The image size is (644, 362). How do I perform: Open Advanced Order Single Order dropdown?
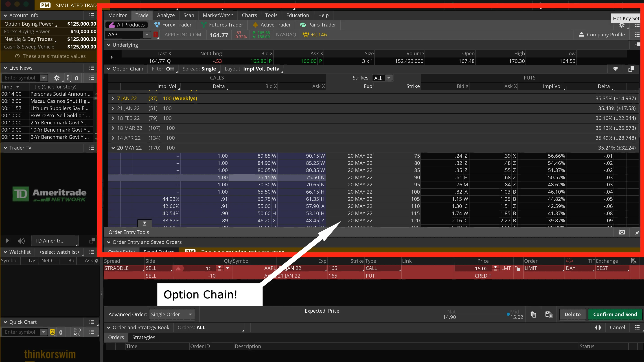(x=172, y=314)
